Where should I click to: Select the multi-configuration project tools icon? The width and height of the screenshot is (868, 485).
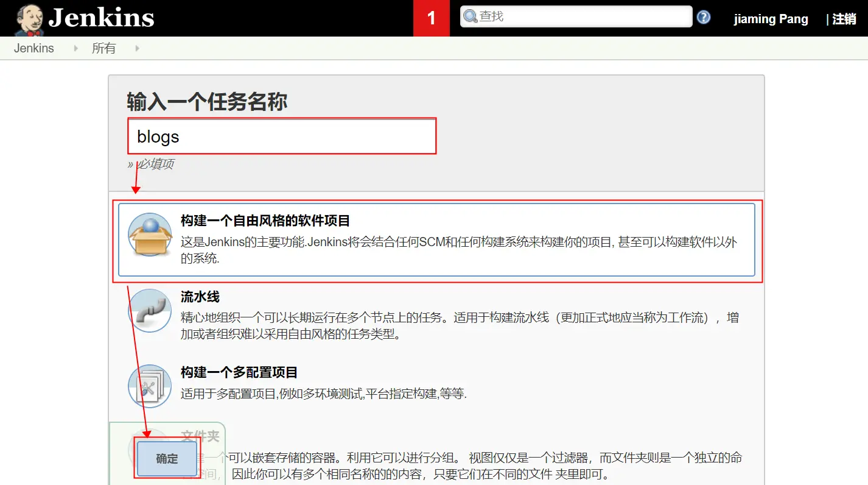pos(150,386)
